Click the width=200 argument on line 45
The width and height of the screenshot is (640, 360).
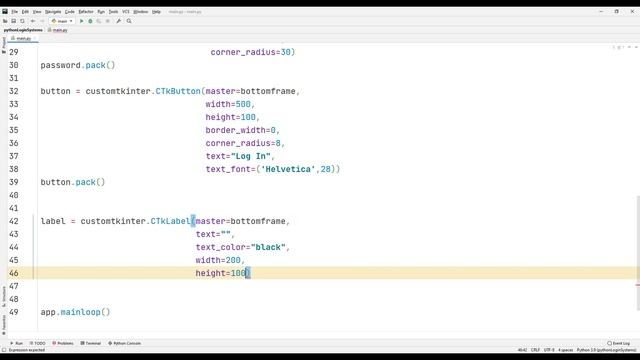pyautogui.click(x=218, y=260)
